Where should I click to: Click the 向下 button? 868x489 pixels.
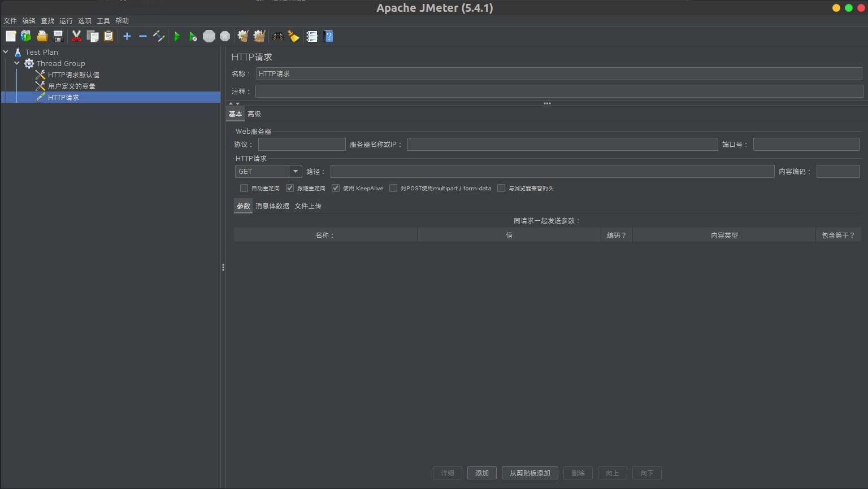click(x=647, y=473)
